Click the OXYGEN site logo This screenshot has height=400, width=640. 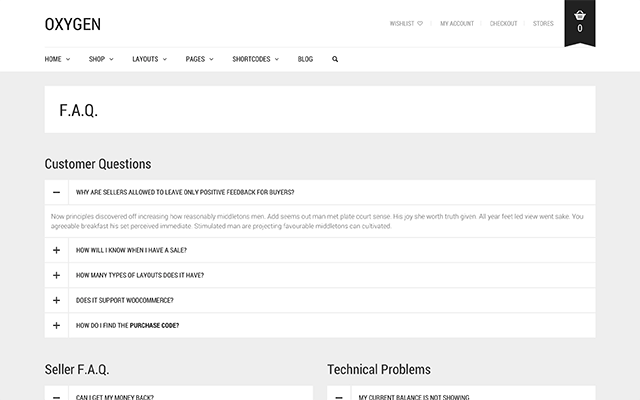tap(72, 24)
